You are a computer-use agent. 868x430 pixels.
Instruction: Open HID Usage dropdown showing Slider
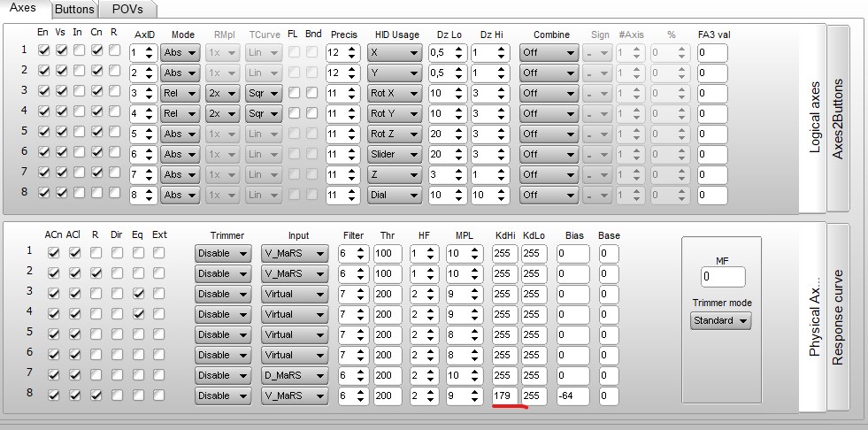pos(394,154)
